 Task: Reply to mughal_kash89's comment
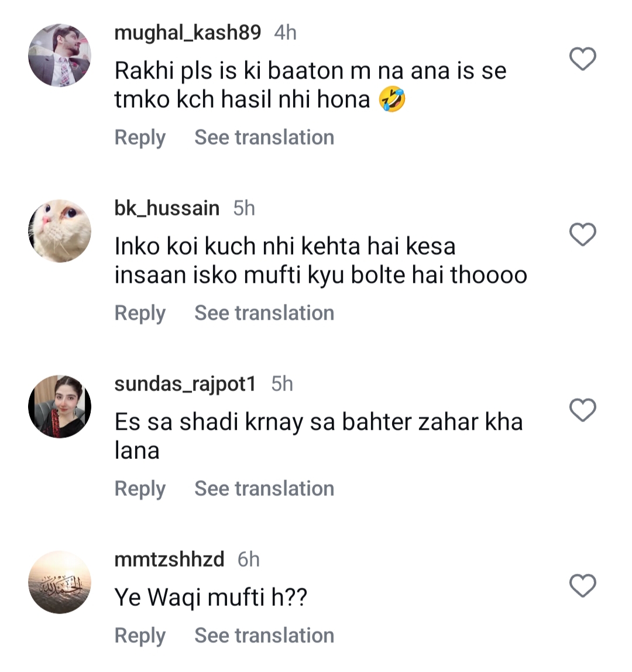click(140, 137)
